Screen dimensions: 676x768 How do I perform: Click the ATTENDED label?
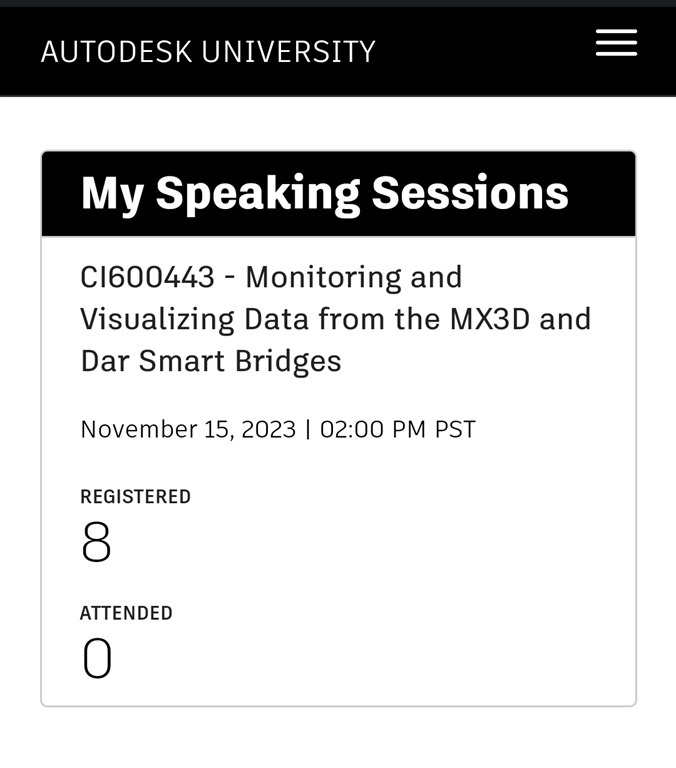[x=126, y=613]
